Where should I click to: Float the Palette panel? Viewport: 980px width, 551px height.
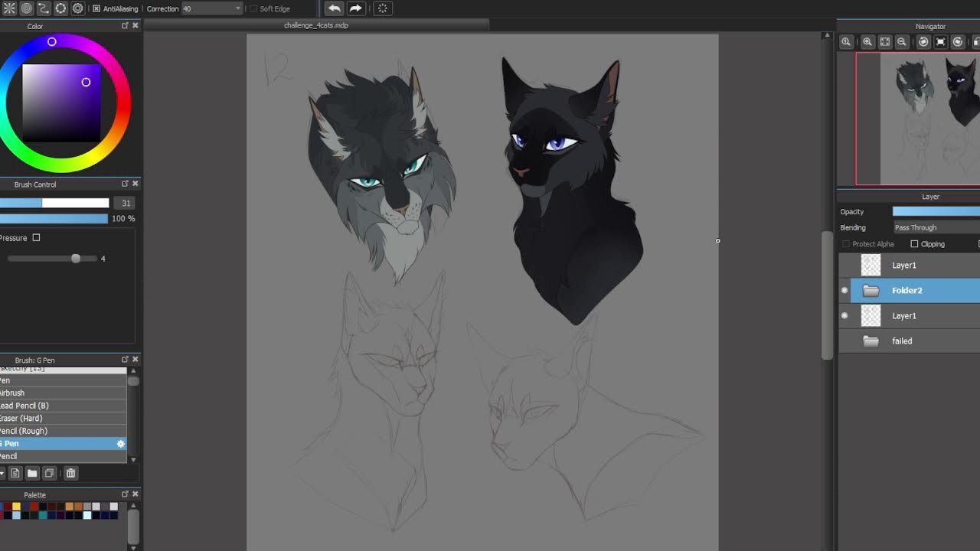point(125,494)
